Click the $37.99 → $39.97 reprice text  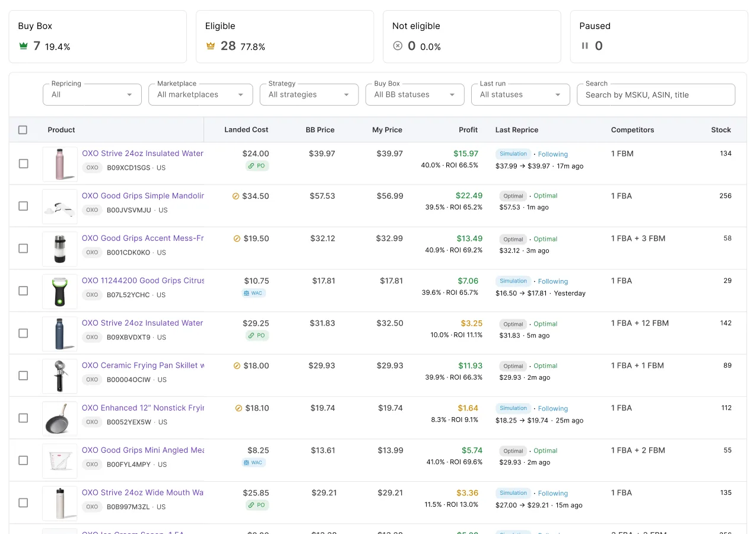(x=523, y=166)
